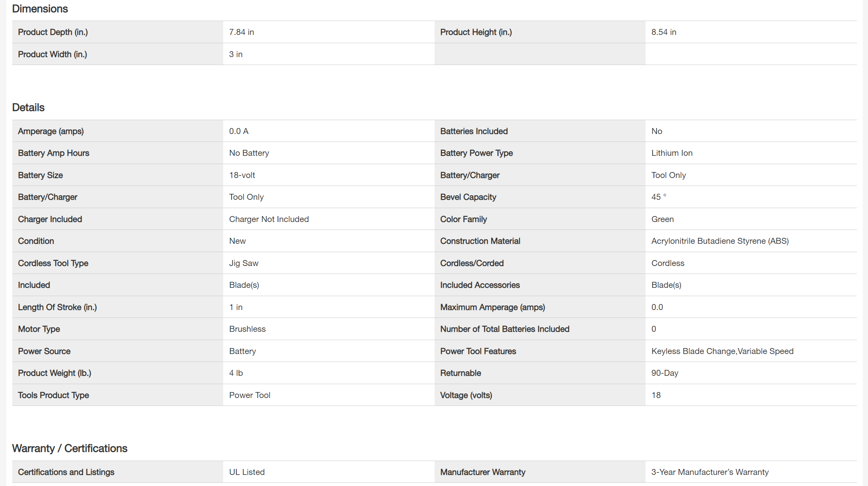
Task: Select the 3-Year Manufacturer's Warranty value
Action: tap(710, 472)
